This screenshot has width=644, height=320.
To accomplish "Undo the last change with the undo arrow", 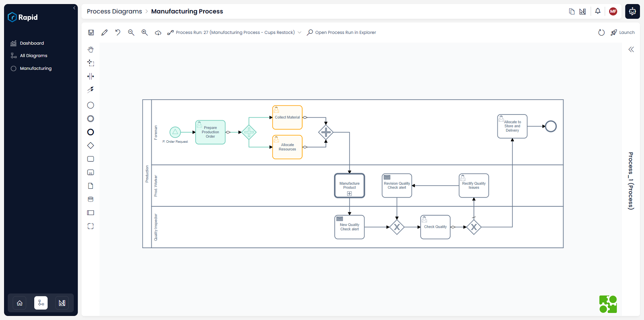I will coord(118,33).
